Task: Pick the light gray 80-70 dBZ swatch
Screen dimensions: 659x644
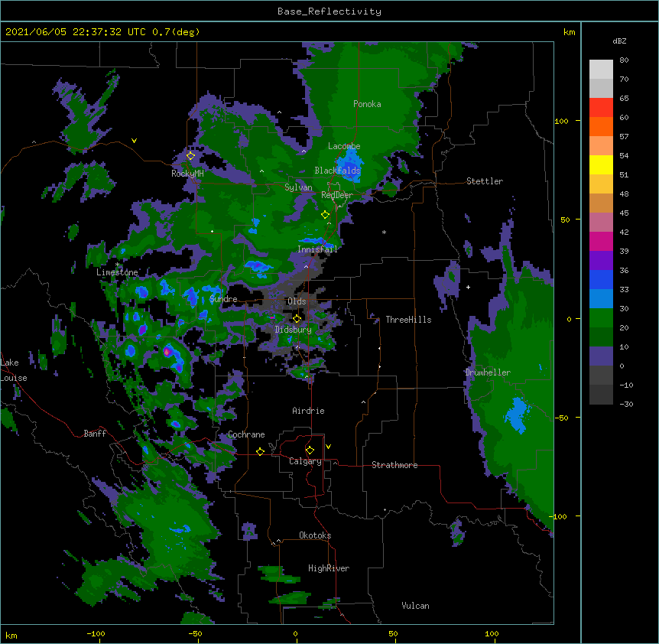Action: (601, 70)
